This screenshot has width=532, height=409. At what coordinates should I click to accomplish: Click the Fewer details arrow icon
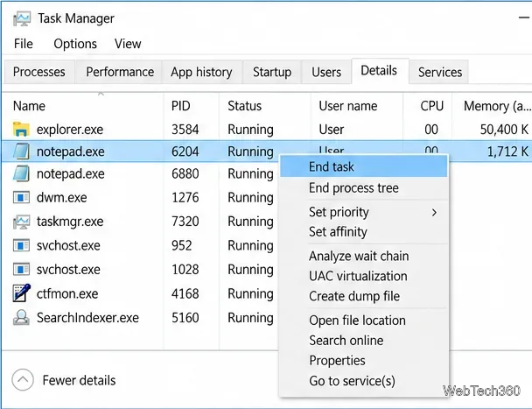point(23,380)
